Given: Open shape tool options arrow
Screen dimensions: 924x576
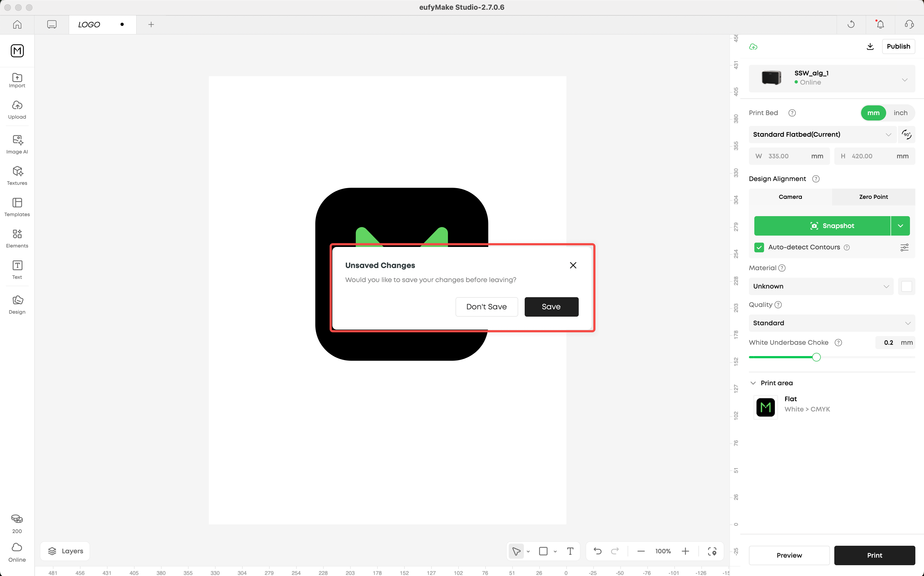Looking at the screenshot, I should [x=555, y=551].
